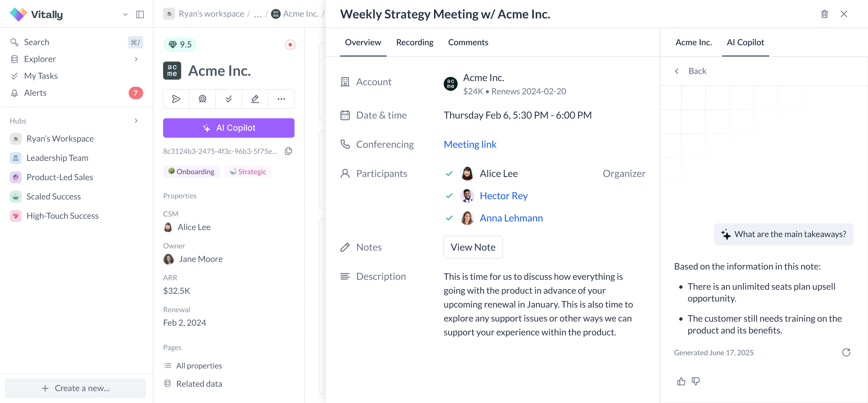
Task: Click Owner Jane Moore property value
Action: point(193,259)
